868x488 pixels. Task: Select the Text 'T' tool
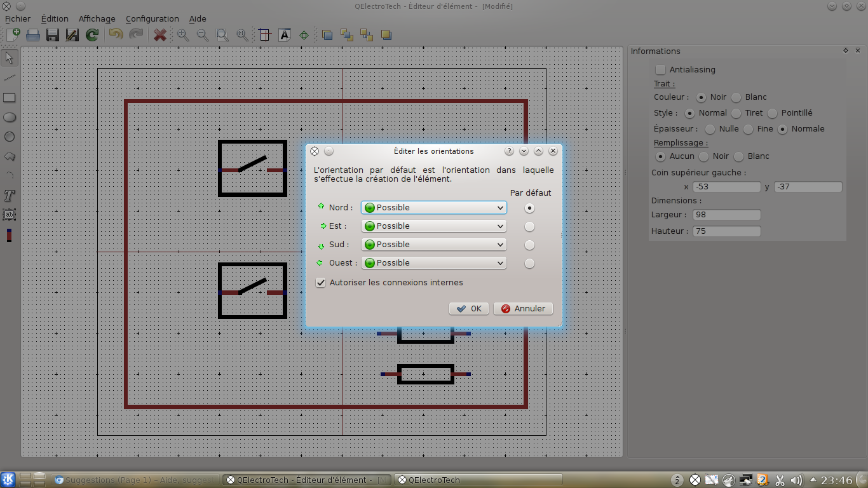[9, 196]
